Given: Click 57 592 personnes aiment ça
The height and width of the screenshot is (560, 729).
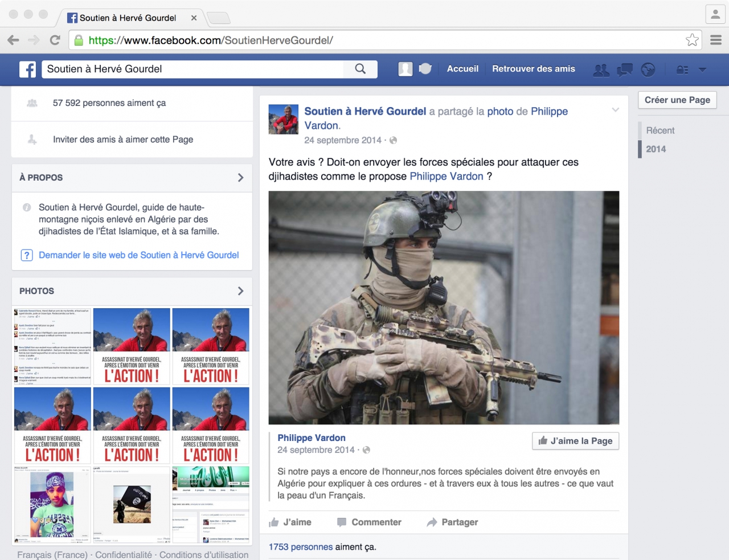Looking at the screenshot, I should point(109,103).
